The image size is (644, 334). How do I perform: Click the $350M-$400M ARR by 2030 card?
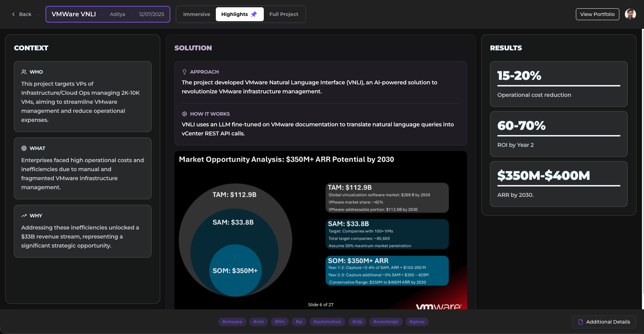pyautogui.click(x=559, y=184)
